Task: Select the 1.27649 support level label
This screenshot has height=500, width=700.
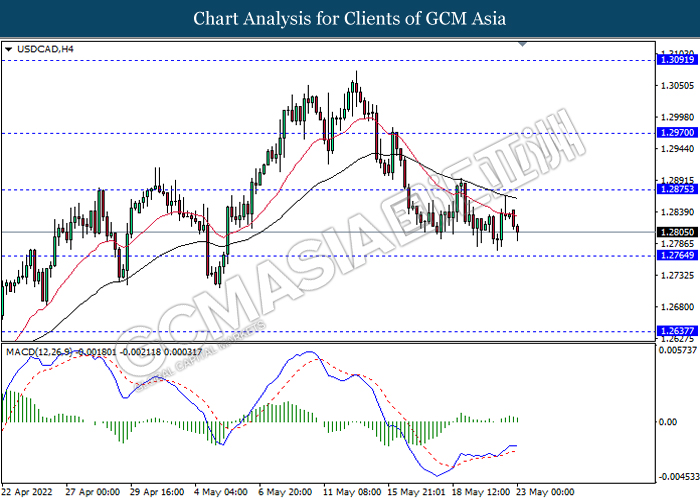Action: tap(677, 255)
